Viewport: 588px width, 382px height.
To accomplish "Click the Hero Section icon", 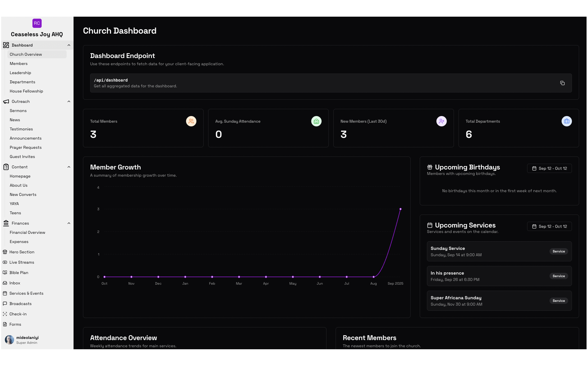I will coord(5,252).
